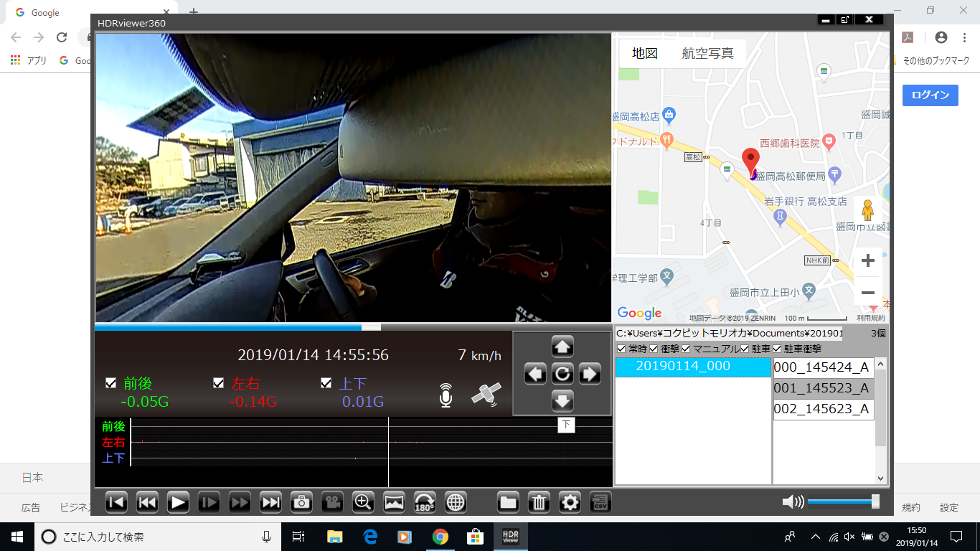
Task: Click the trash delete icon
Action: pyautogui.click(x=539, y=502)
